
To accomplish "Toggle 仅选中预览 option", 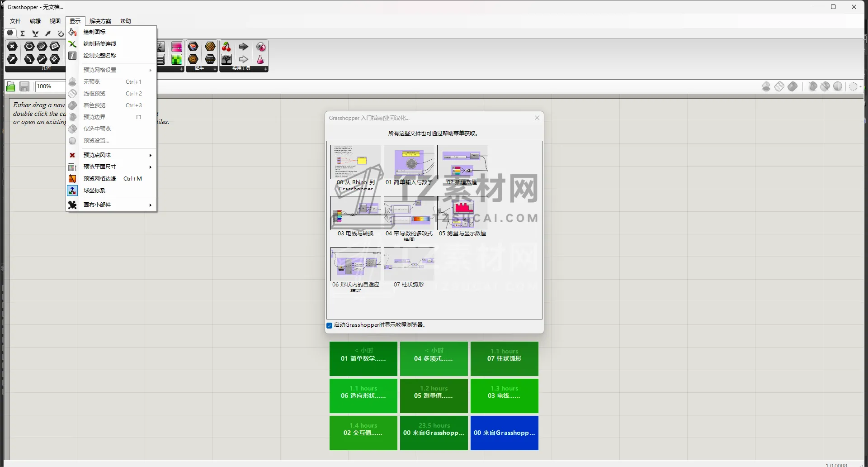I will (111, 129).
